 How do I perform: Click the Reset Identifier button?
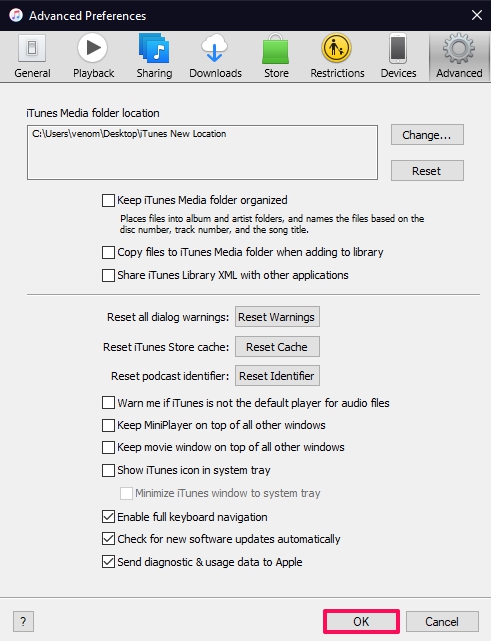pos(277,376)
